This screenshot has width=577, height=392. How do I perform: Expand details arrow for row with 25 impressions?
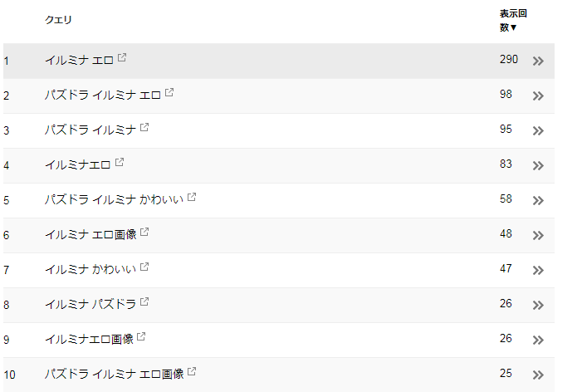coord(538,375)
